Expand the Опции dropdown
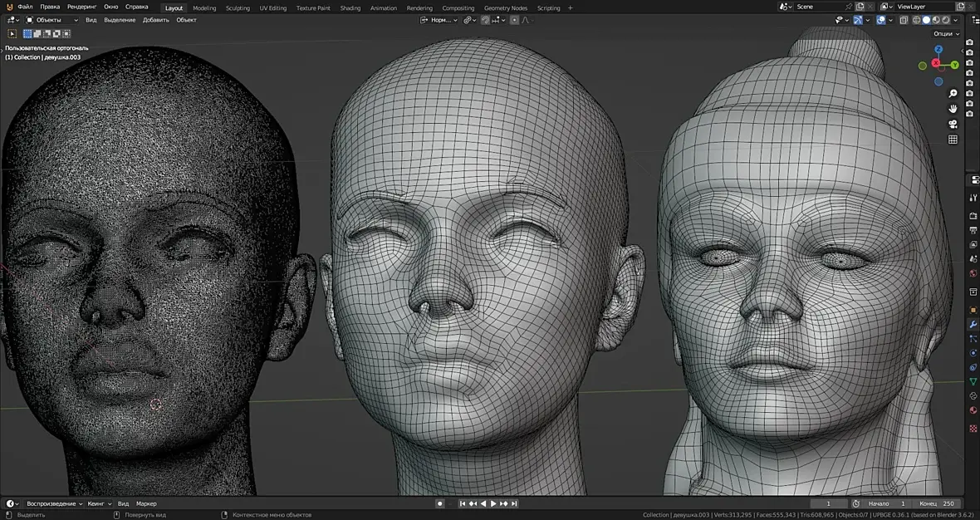This screenshot has height=520, width=980. pyautogui.click(x=946, y=34)
